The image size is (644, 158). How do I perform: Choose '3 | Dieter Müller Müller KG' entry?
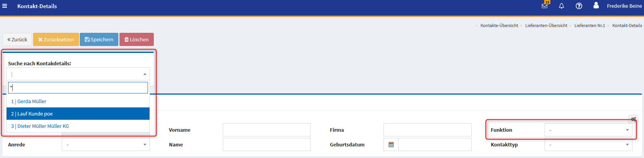pyautogui.click(x=40, y=126)
